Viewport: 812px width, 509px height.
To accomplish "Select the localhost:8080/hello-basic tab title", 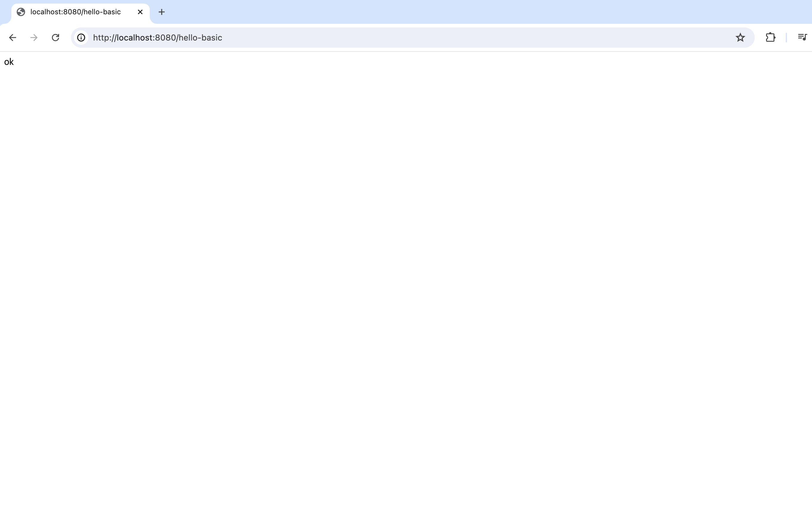I will (75, 12).
